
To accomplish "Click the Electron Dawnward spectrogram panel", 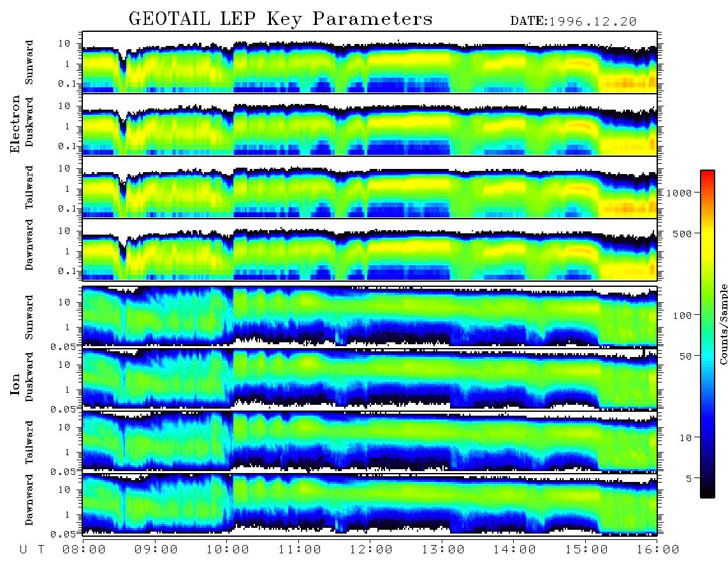I will pyautogui.click(x=370, y=249).
